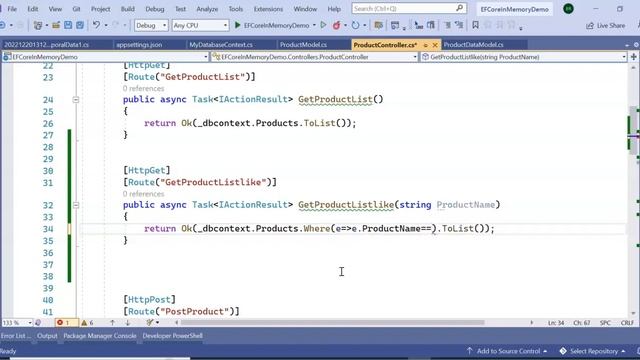The width and height of the screenshot is (640, 360).
Task: Click the code cleanup broom icon
Action: click(150, 323)
